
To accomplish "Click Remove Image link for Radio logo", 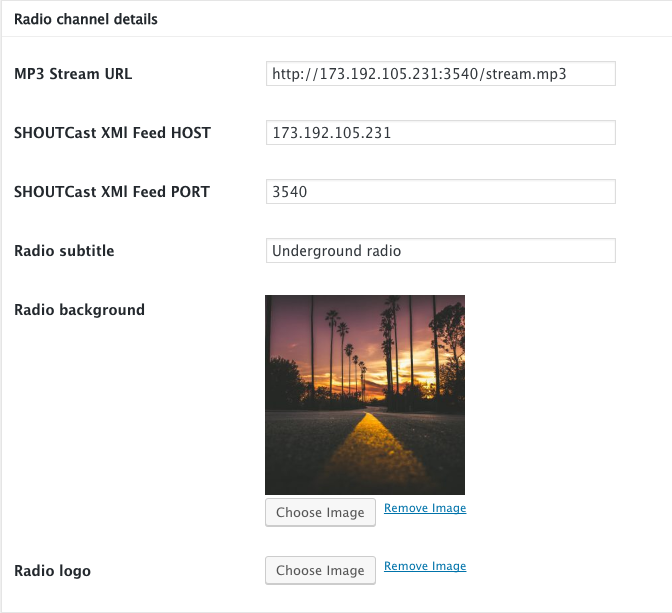I will 425,566.
